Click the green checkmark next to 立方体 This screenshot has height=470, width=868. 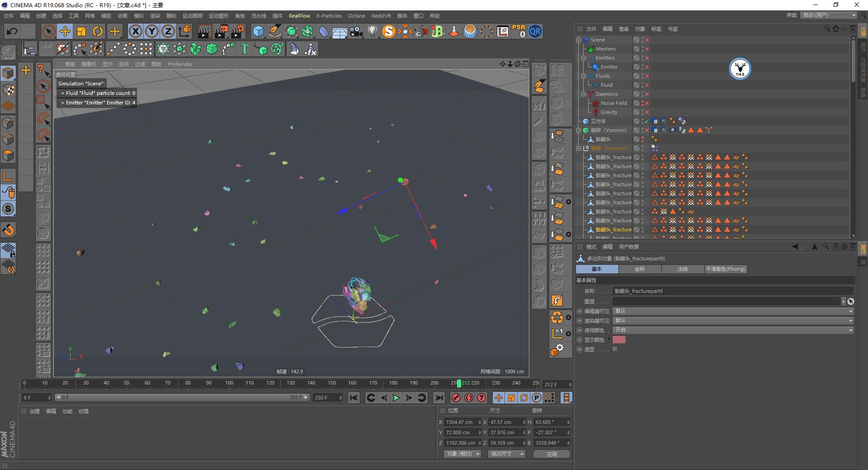tap(646, 121)
